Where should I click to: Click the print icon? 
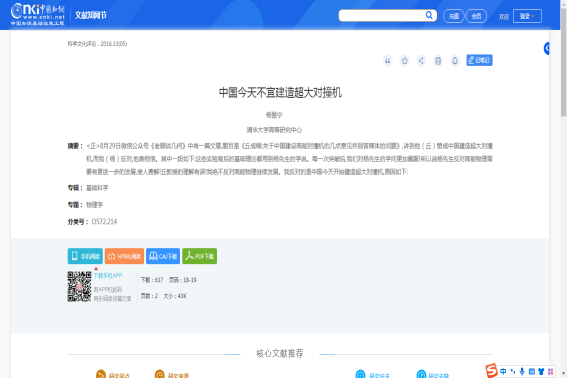point(438,60)
